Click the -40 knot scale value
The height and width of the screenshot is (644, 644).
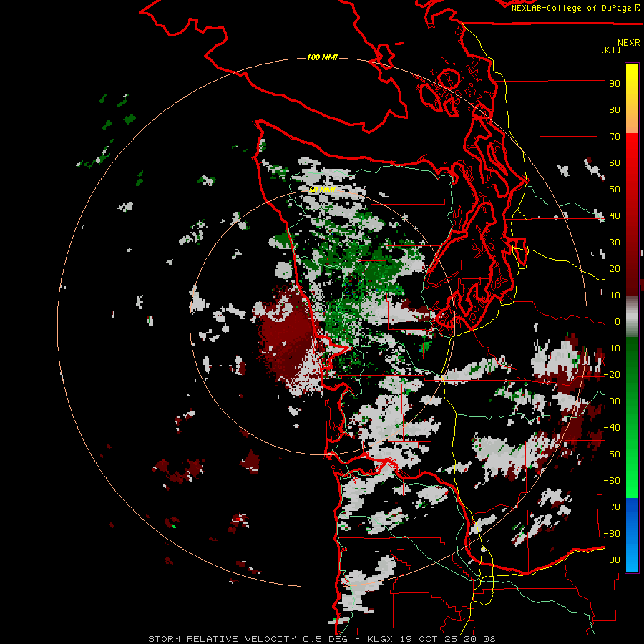pos(612,428)
